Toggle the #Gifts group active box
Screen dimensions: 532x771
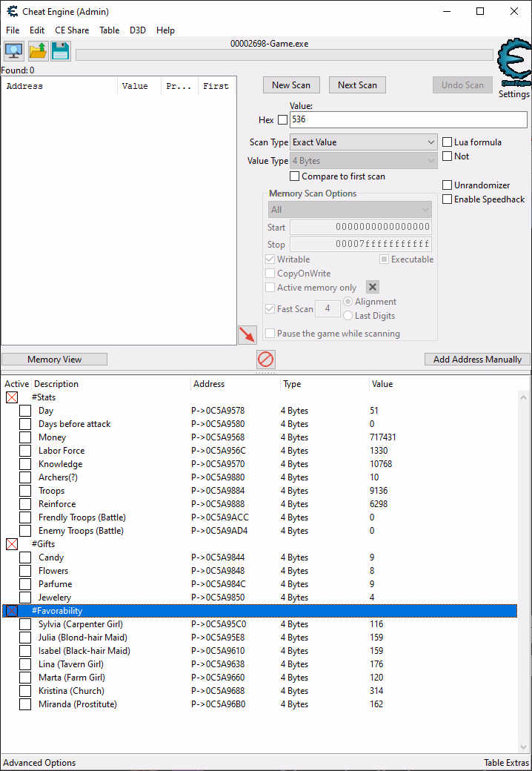[x=12, y=544]
